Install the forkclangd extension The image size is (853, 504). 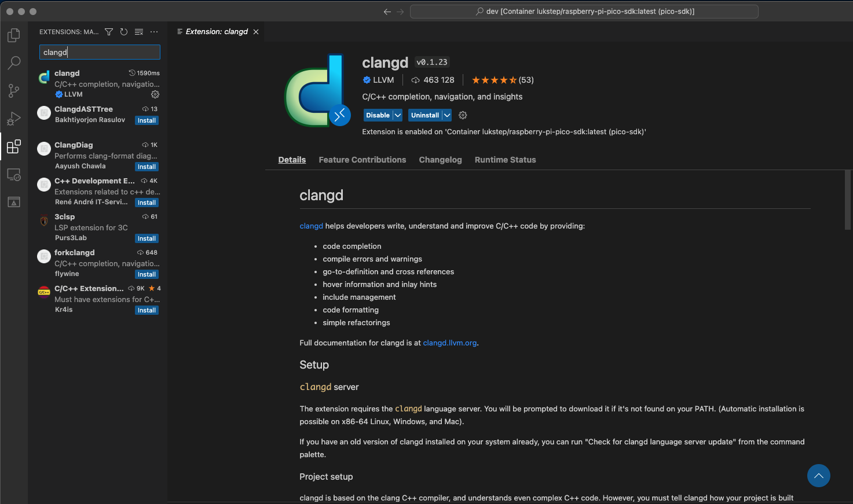click(147, 274)
